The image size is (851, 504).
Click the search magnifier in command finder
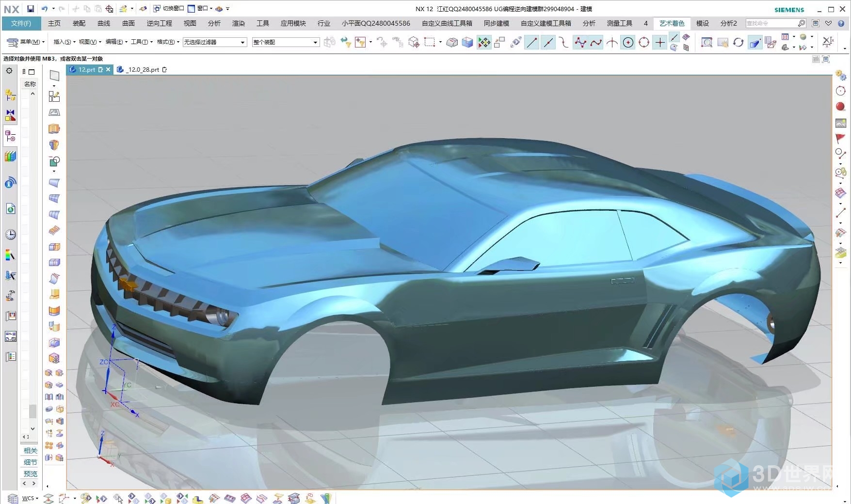[802, 23]
